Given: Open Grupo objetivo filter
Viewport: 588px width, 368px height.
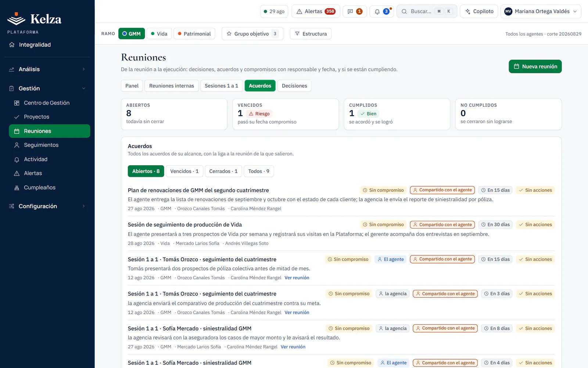Looking at the screenshot, I should 252,34.
